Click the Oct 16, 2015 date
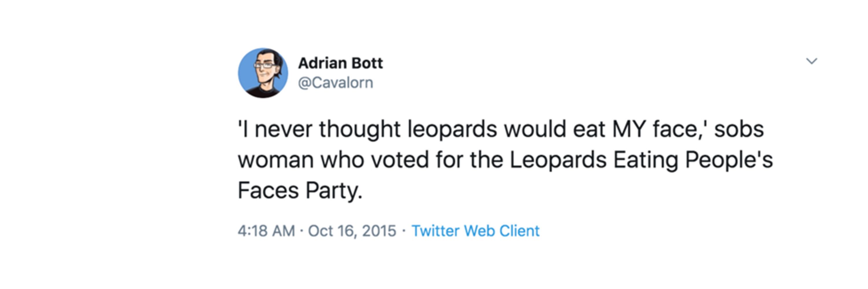The image size is (868, 289). (x=352, y=231)
